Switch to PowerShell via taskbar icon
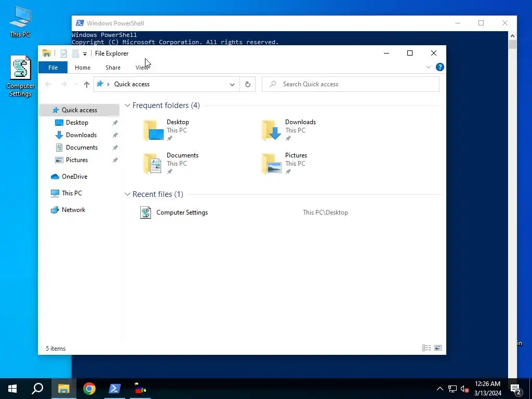The height and width of the screenshot is (399, 532). (115, 389)
